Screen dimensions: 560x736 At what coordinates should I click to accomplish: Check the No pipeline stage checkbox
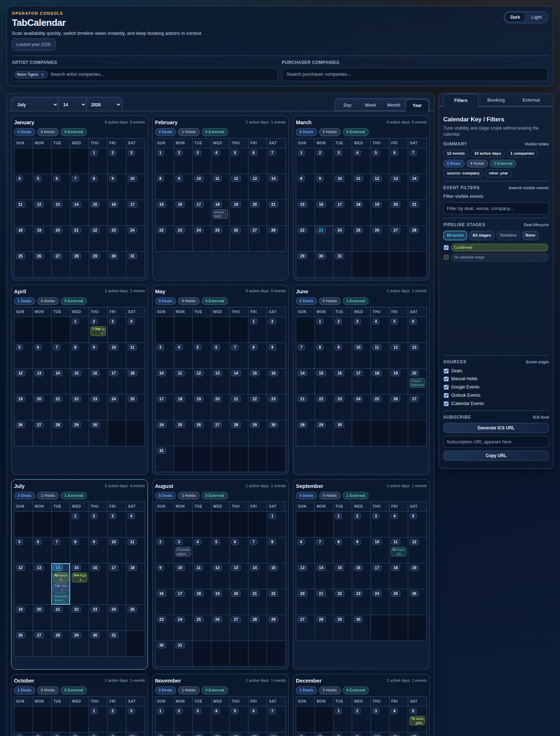pos(446,257)
